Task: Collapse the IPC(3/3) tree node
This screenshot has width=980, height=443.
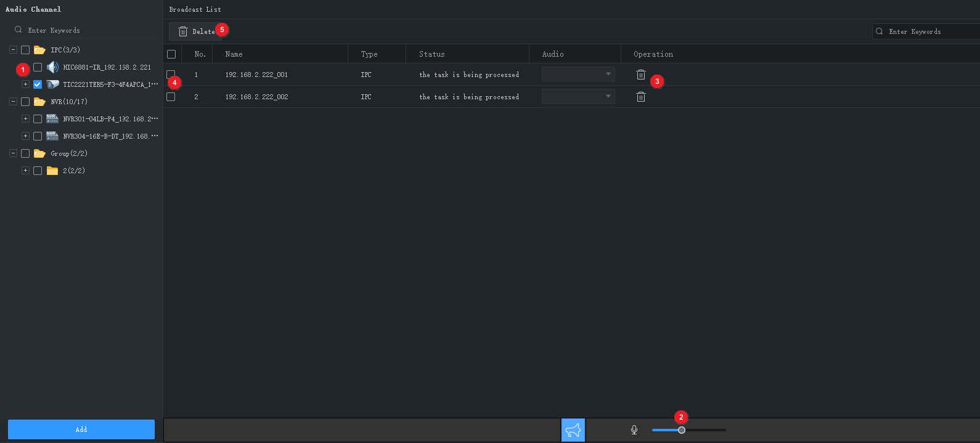Action: 13,50
